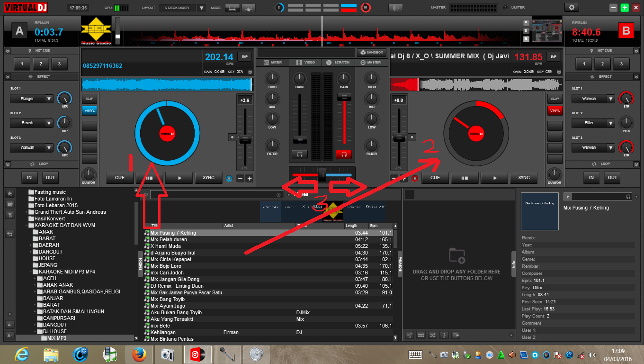Click loop OUT button on deck B
644x364 pixels.
[x=613, y=178]
